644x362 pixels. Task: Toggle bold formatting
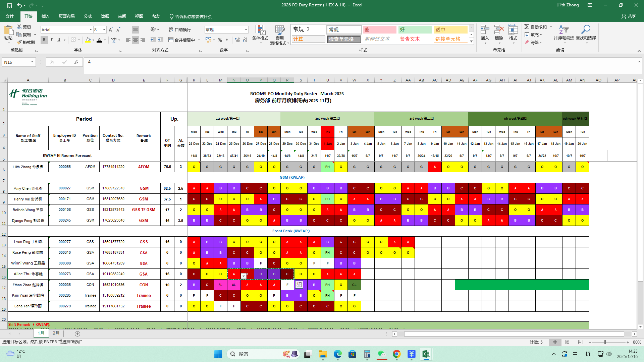[x=44, y=40]
